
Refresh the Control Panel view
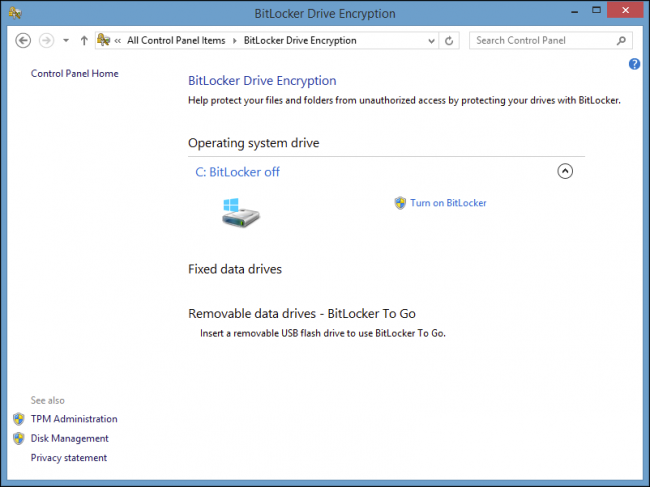(x=449, y=41)
